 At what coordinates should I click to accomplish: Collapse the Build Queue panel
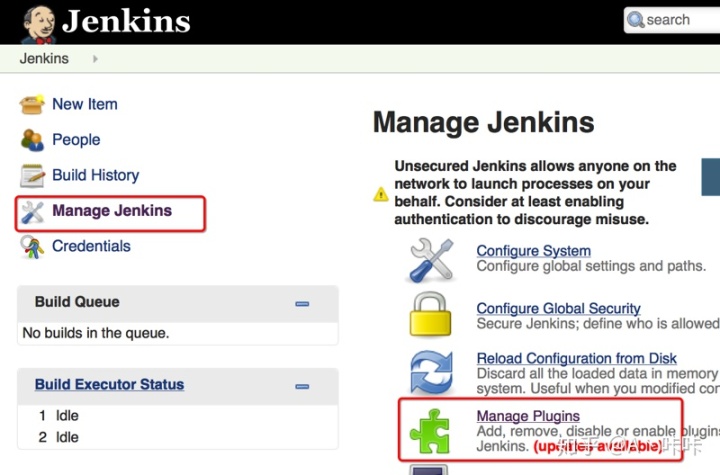(302, 304)
